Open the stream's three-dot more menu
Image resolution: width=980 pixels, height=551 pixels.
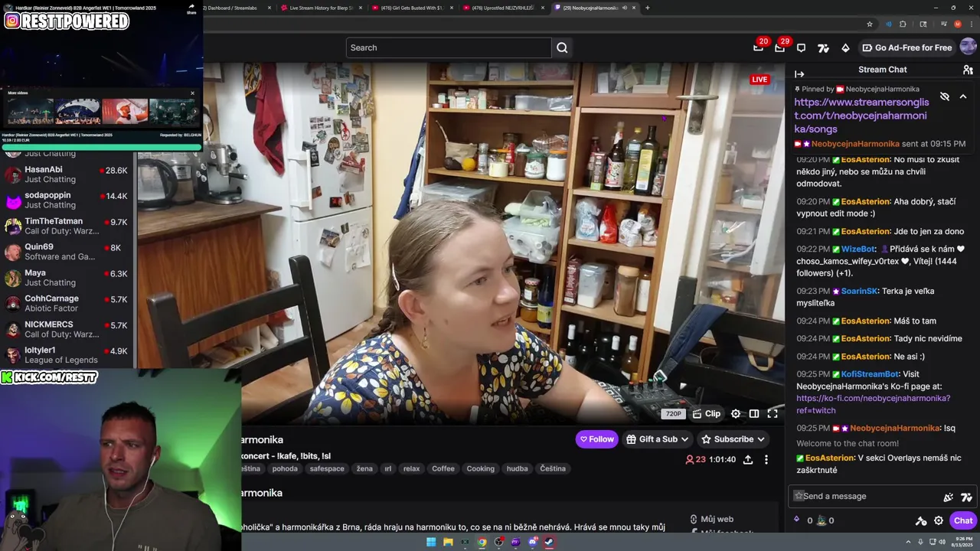point(766,459)
